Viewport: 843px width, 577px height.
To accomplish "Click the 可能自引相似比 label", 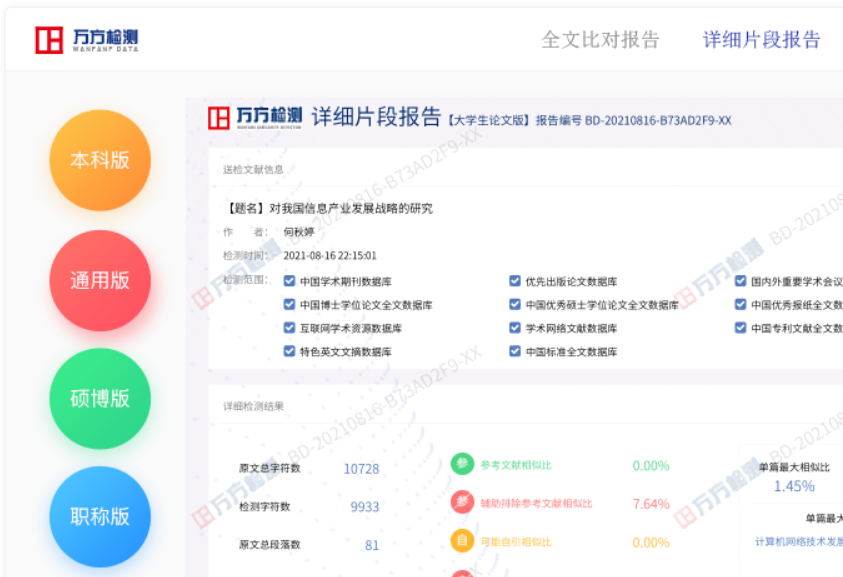I will coord(516,542).
